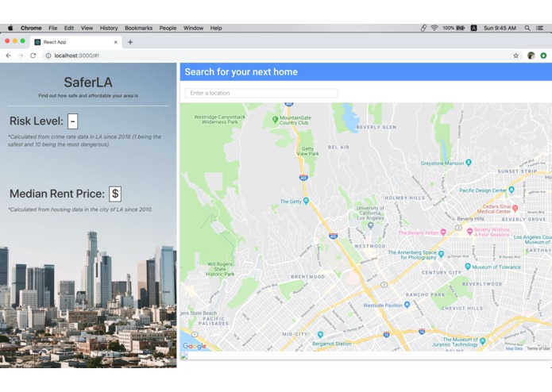552x392 pixels.
Task: Open the View menu
Action: (x=87, y=28)
